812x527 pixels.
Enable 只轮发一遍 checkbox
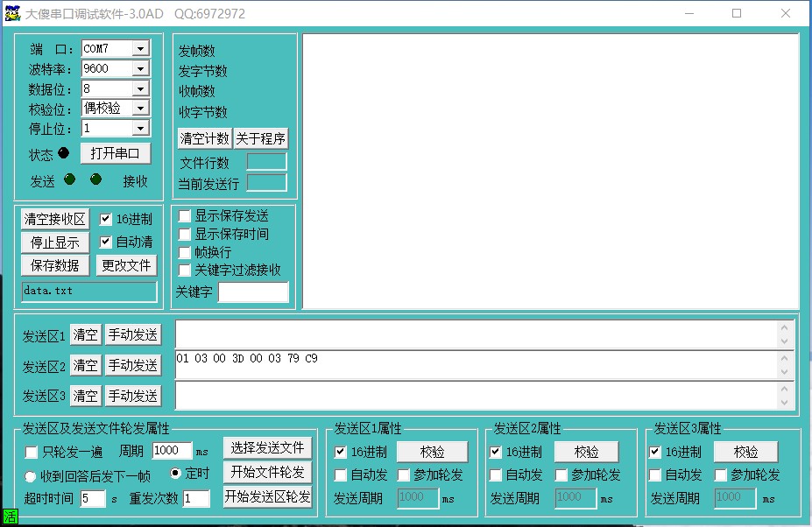click(31, 452)
